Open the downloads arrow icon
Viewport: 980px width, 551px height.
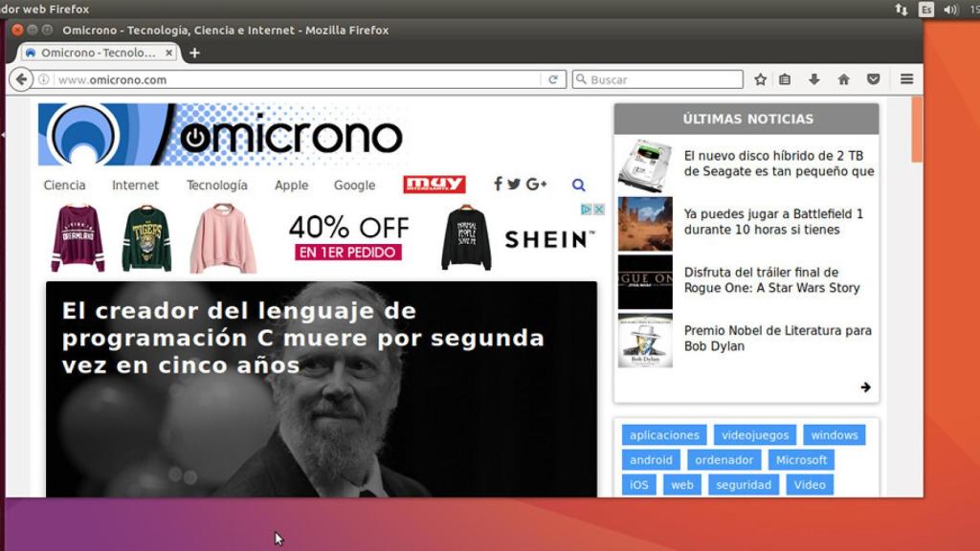coord(814,79)
